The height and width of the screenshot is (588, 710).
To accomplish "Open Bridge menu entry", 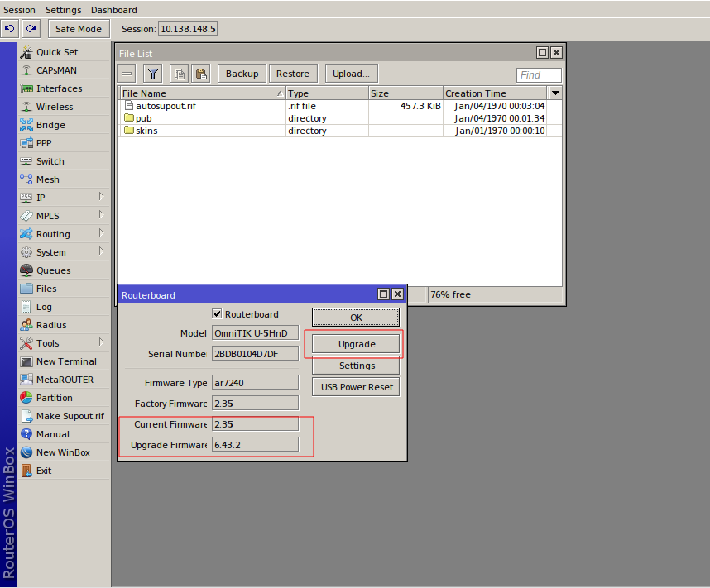I will [64, 125].
